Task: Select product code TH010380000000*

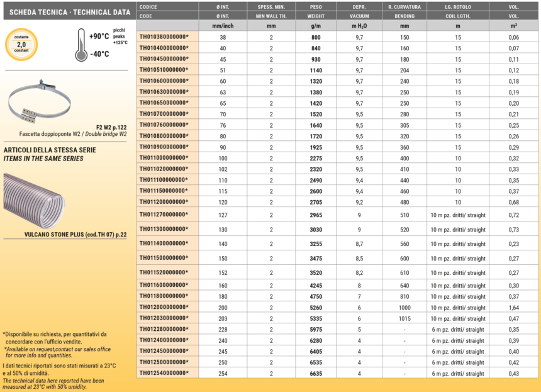Action: point(164,37)
